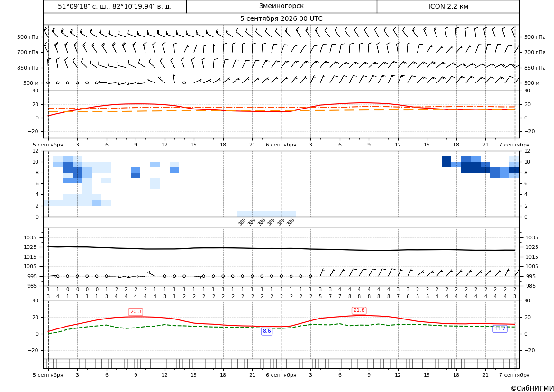The image size is (554, 392).
Task: Click the 7 сентября label on bottom time axis
Action: pos(514,375)
